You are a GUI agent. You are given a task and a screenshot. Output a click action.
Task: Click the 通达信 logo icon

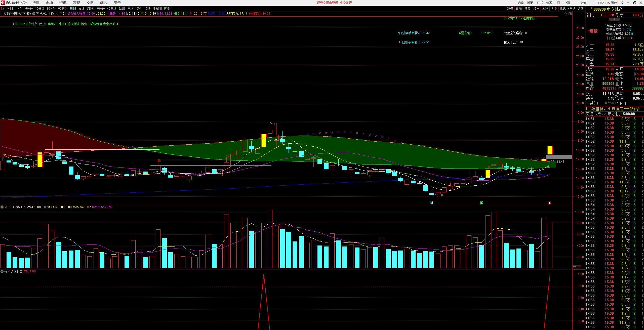coord(3,3)
